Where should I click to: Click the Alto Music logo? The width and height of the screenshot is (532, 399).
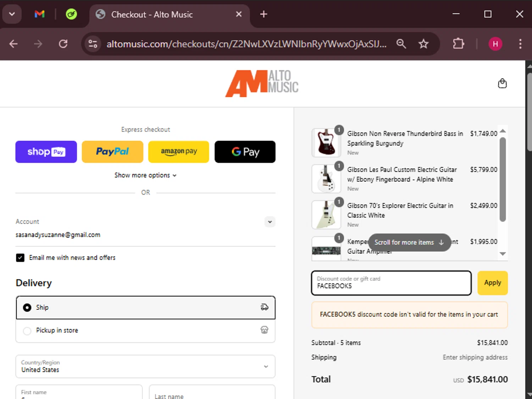[x=262, y=83]
